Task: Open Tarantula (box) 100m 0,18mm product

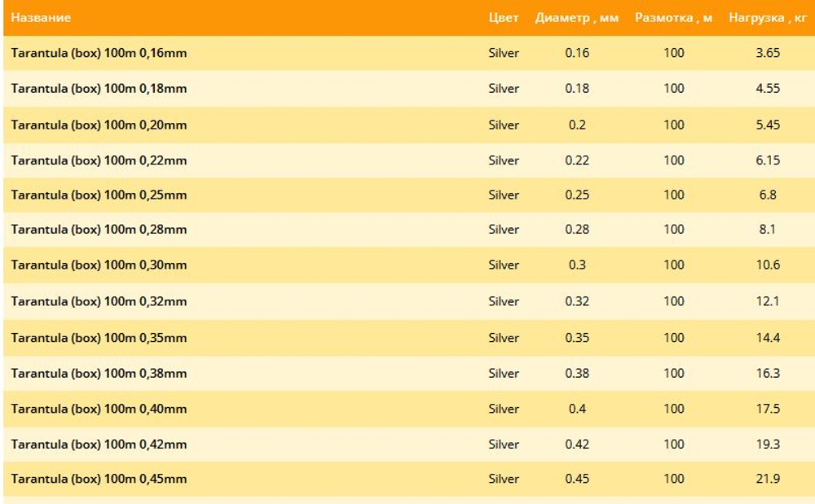Action: tap(99, 88)
